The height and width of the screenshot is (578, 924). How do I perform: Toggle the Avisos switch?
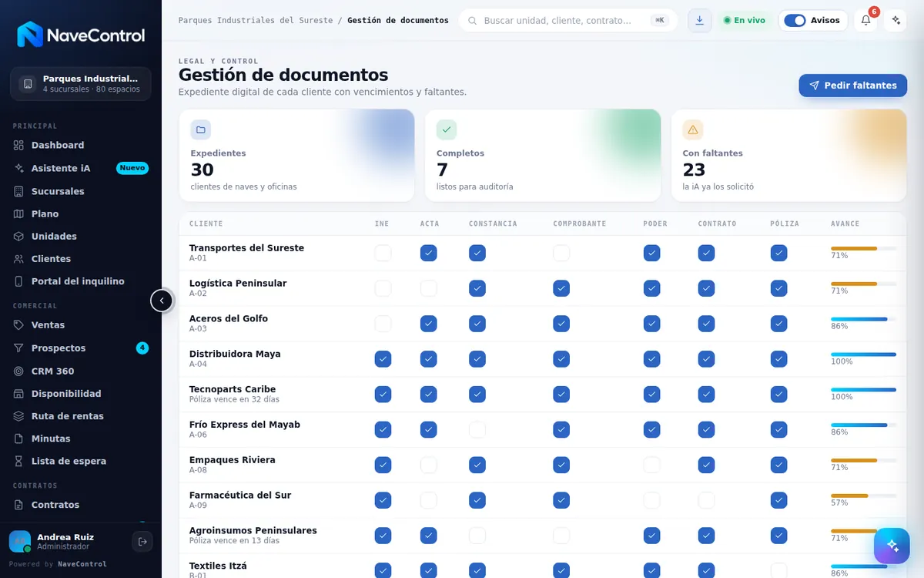coord(795,21)
